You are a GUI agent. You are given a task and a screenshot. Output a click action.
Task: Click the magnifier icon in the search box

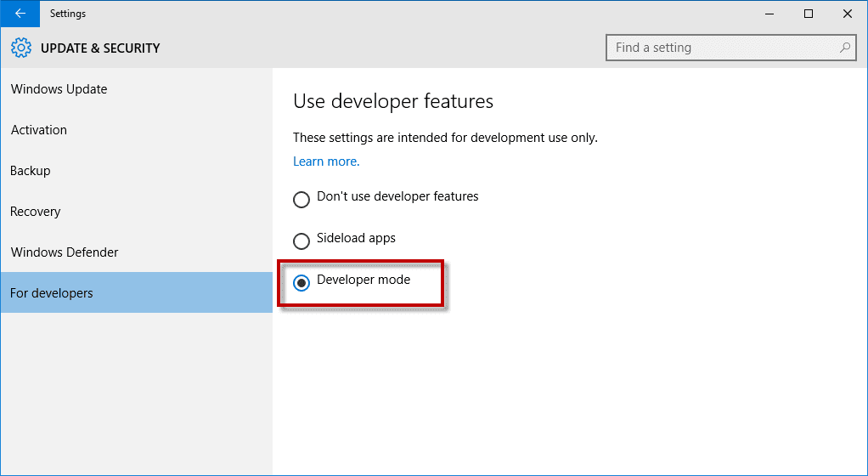844,48
